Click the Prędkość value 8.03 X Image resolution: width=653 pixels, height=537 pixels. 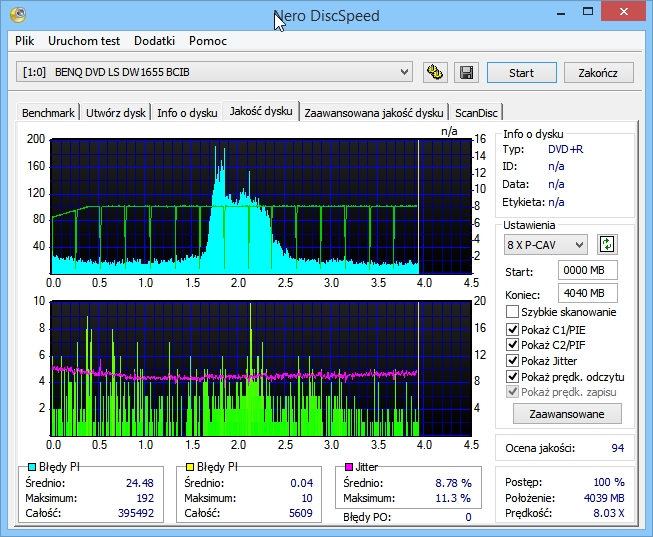609,513
